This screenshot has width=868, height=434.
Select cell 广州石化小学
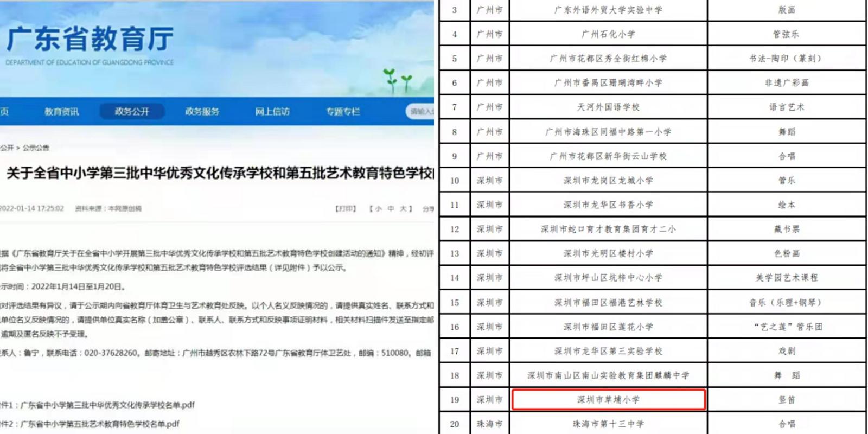[x=608, y=34]
